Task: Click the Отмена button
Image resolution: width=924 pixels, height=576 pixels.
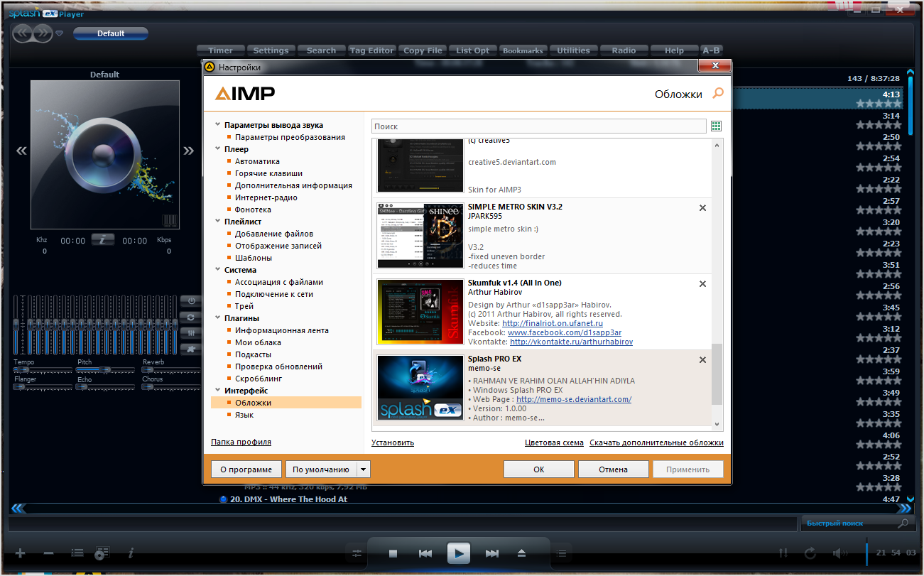Action: [x=613, y=469]
